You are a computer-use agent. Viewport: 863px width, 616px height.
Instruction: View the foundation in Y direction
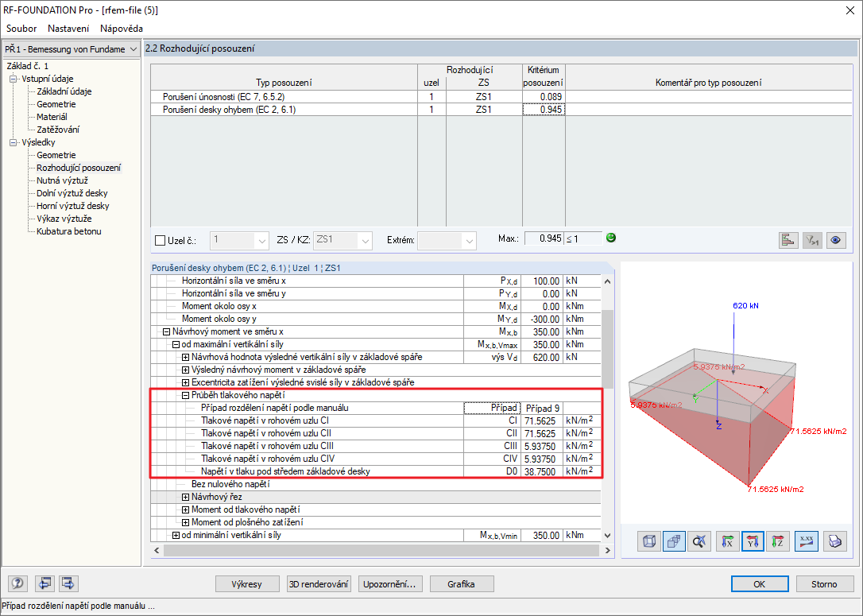pos(753,542)
